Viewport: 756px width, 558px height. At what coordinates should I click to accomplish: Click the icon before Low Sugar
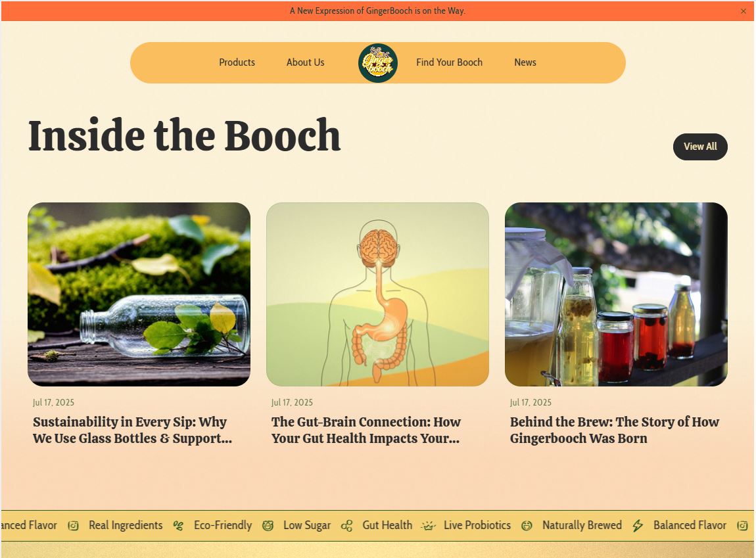(268, 526)
